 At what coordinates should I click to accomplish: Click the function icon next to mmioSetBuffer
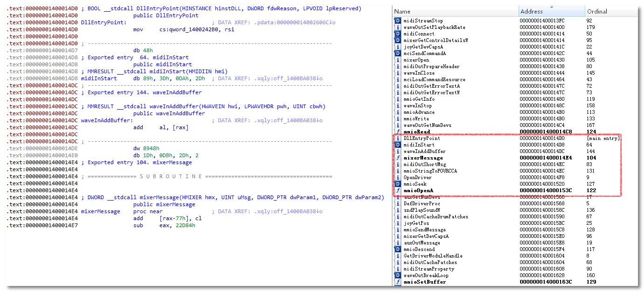(397, 282)
